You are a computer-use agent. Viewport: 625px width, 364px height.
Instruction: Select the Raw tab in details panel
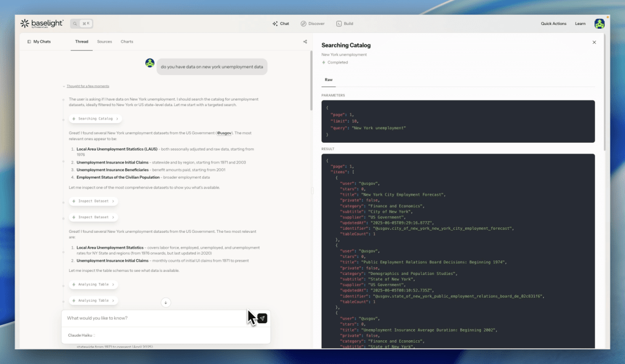pos(328,80)
